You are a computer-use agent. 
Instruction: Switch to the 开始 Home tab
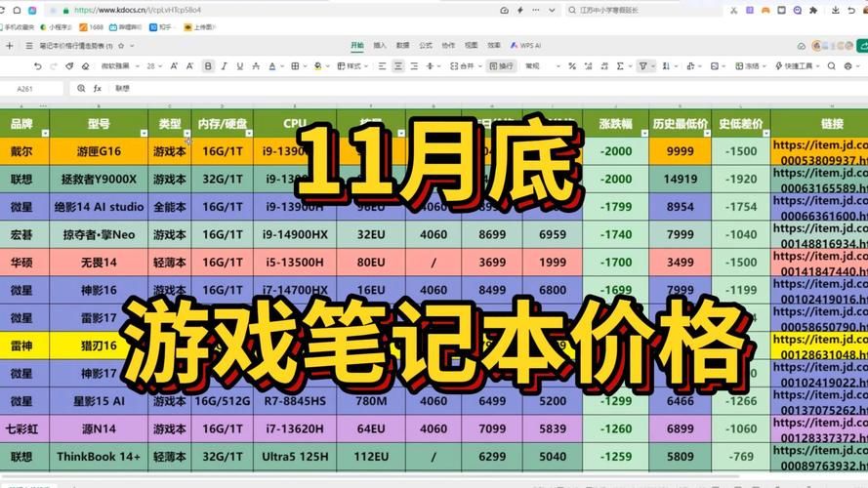[357, 45]
